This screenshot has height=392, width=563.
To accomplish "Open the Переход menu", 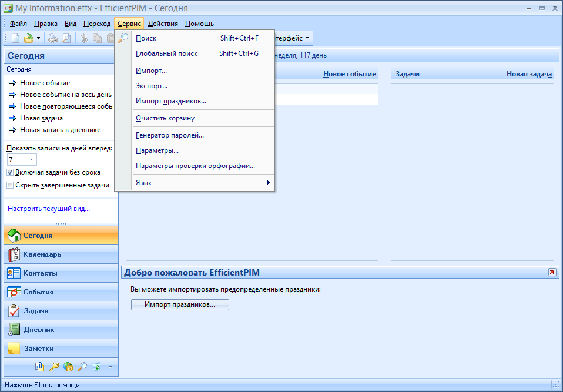I will 97,24.
